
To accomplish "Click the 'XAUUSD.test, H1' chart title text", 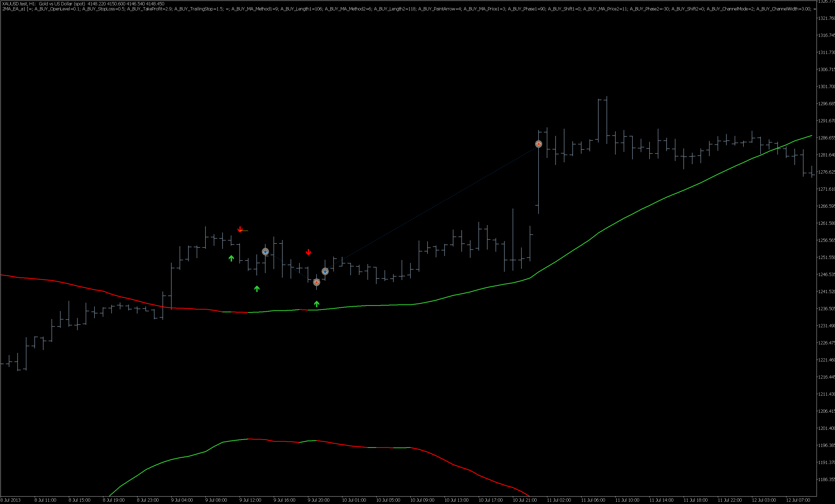I will 19,4.
